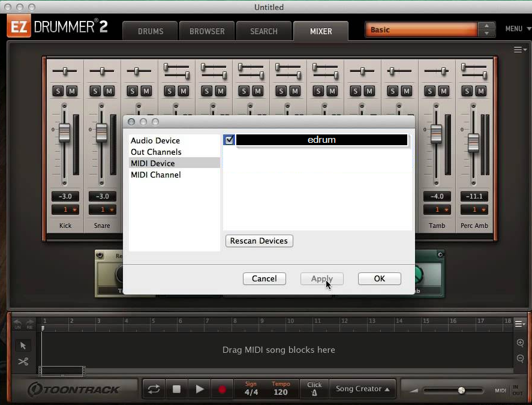Adjust the Kick volume fader
Viewport: 532px width, 405px height.
(x=64, y=133)
